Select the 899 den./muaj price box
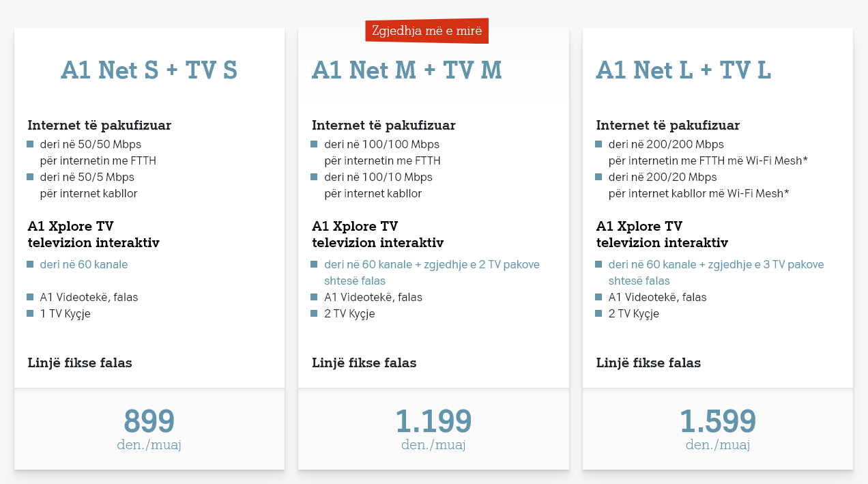Screen dimensions: 868x484 point(149,429)
